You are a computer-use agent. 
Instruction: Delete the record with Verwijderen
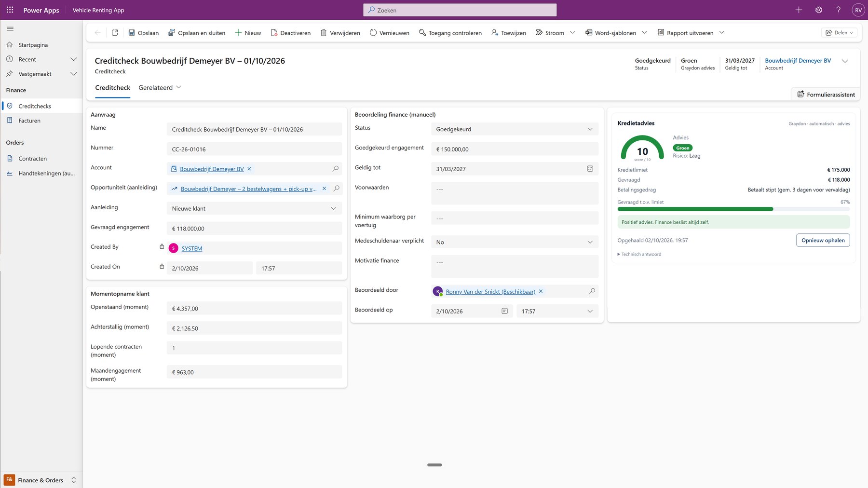[x=340, y=33]
